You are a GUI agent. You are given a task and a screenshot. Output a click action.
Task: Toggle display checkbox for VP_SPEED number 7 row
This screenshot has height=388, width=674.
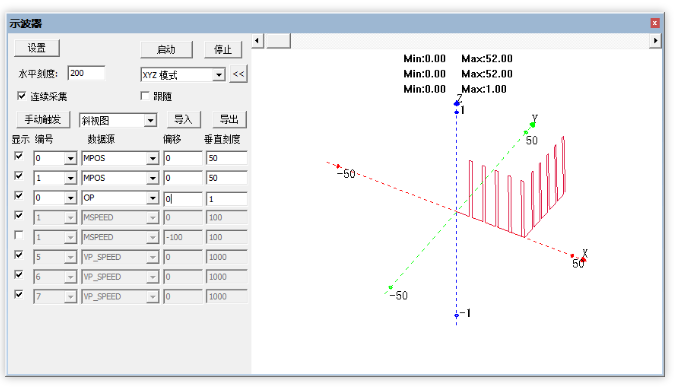[x=18, y=294]
